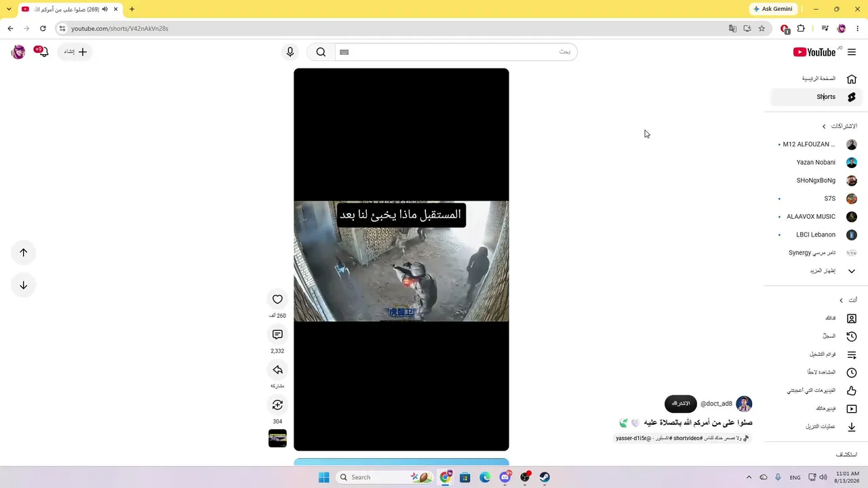
Task: Open site information icon in address bar
Action: pos(62,28)
